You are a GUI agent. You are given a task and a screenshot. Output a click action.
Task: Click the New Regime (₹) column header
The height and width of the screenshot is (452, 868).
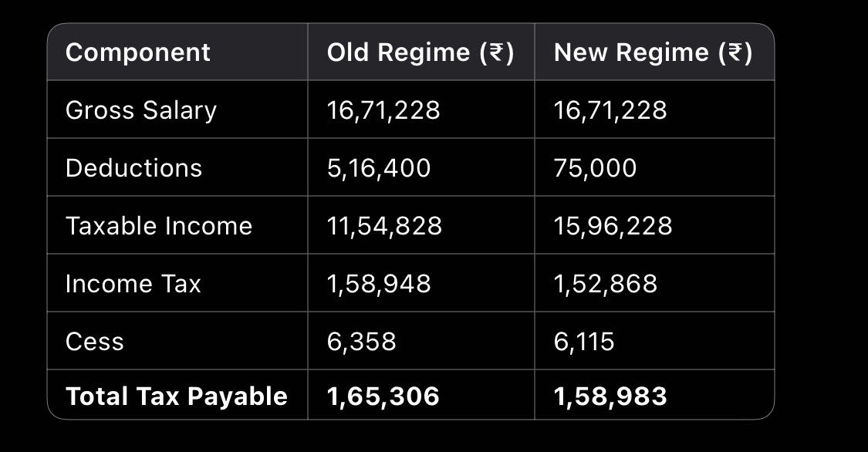pos(653,52)
